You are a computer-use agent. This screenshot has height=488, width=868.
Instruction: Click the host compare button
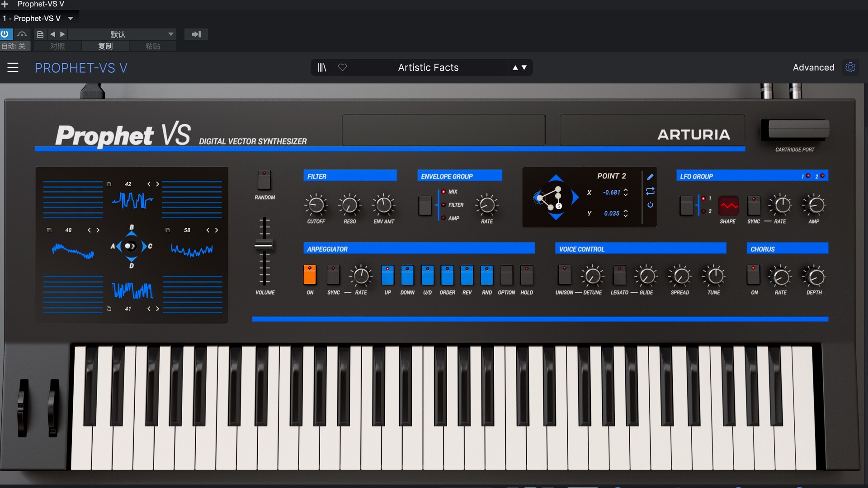pyautogui.click(x=57, y=46)
